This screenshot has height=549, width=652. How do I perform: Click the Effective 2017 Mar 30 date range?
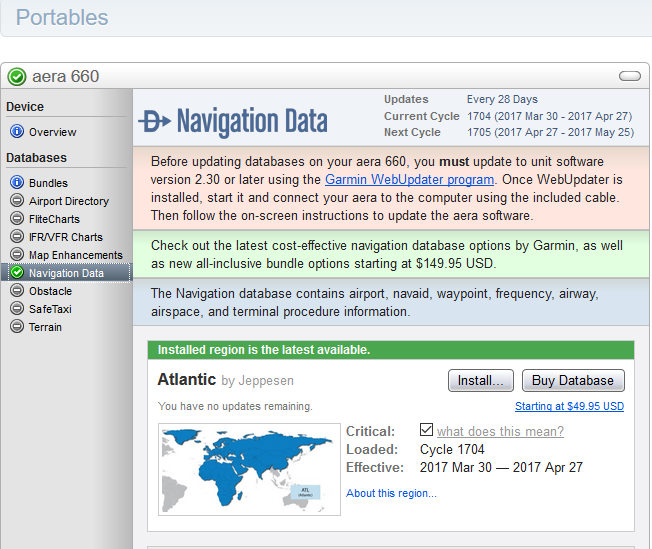tap(501, 467)
